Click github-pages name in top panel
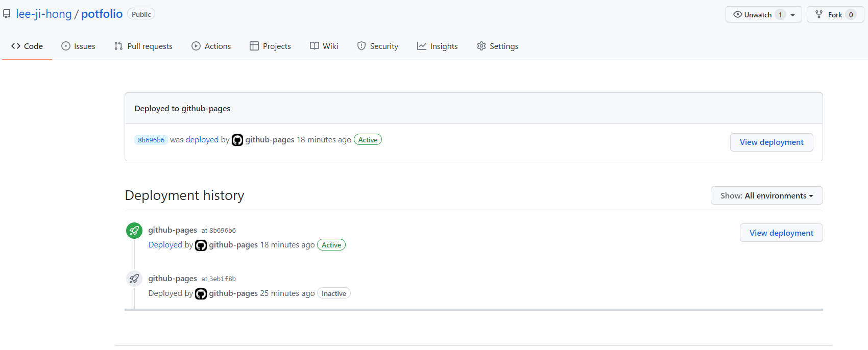 [x=270, y=140]
